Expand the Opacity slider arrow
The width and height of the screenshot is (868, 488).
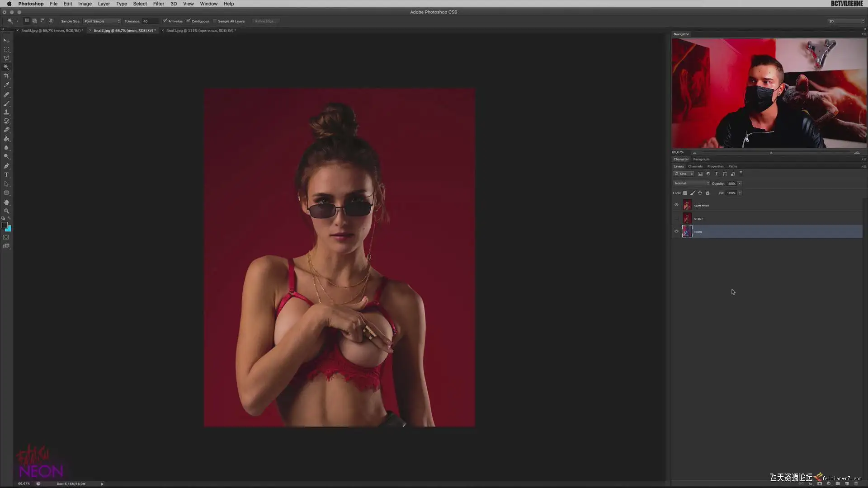click(x=740, y=183)
